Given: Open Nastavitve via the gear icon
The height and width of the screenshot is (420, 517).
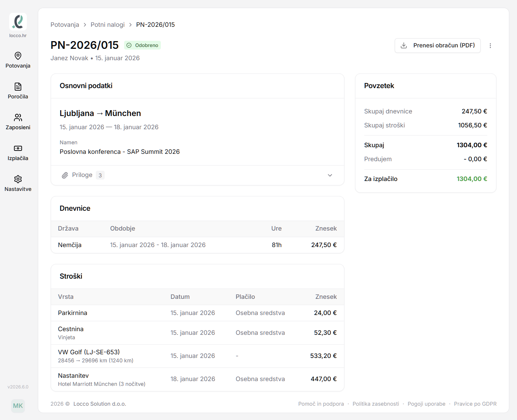Looking at the screenshot, I should [18, 179].
